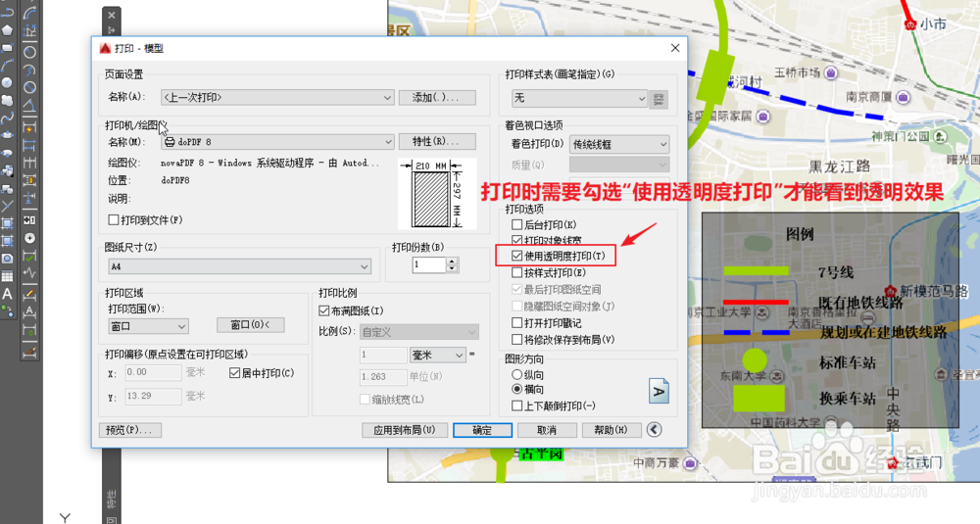
Task: Click 预览 preview button
Action: tap(130, 430)
